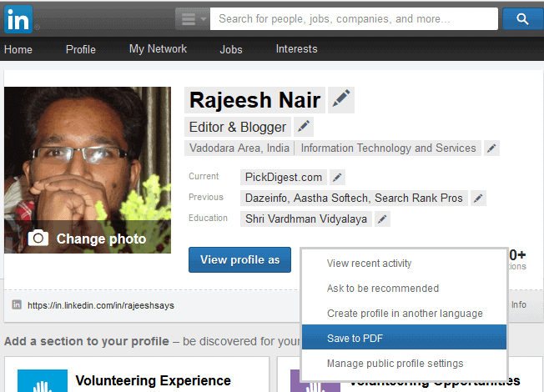
Task: Click the Editor & Blogger headline text
Action: click(238, 127)
